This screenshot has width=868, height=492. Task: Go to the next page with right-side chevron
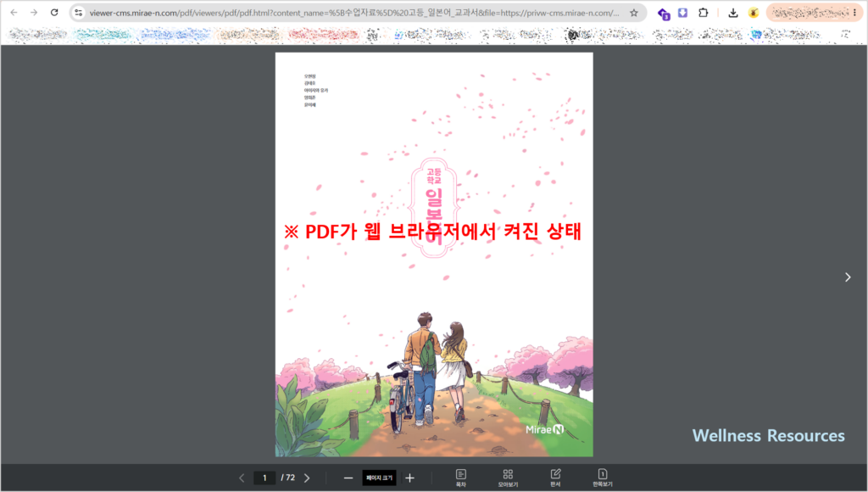click(848, 277)
